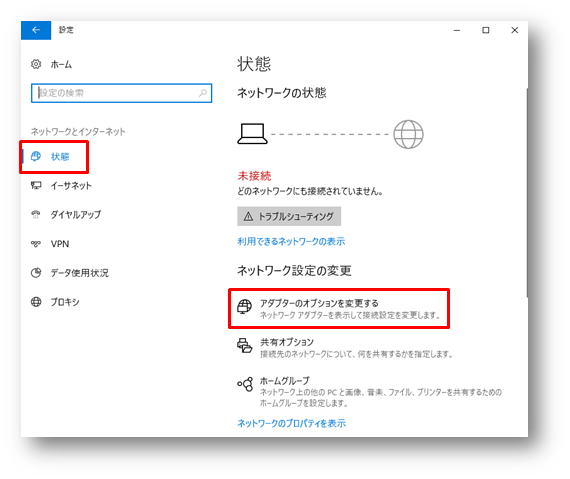Focus the 設定の検索 search field
Screen dimensions: 570x479
coord(121,93)
